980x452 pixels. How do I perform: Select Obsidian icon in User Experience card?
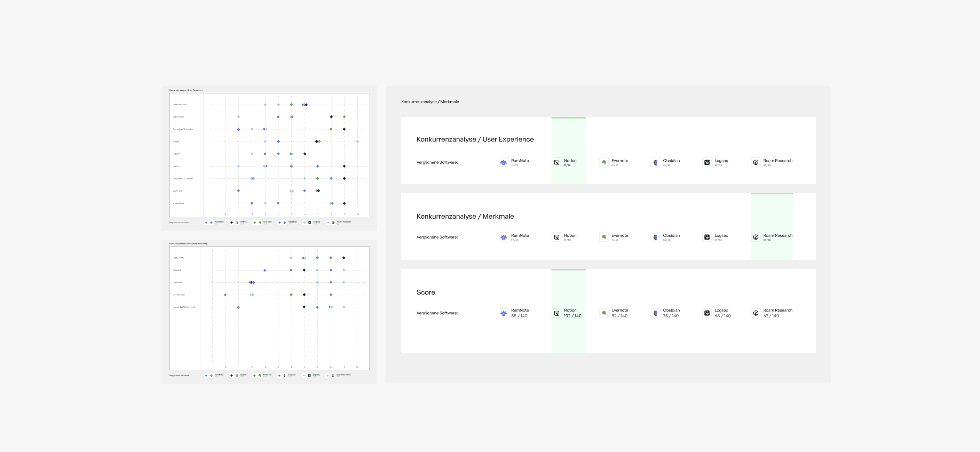click(655, 162)
